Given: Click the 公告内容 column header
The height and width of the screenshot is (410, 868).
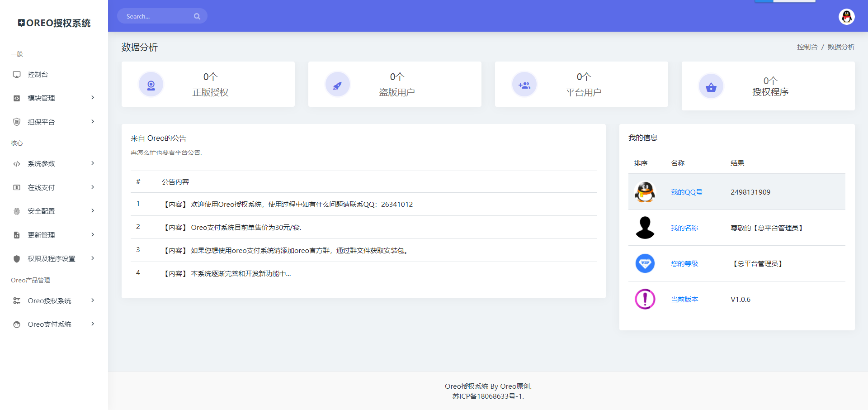Looking at the screenshot, I should pyautogui.click(x=175, y=182).
